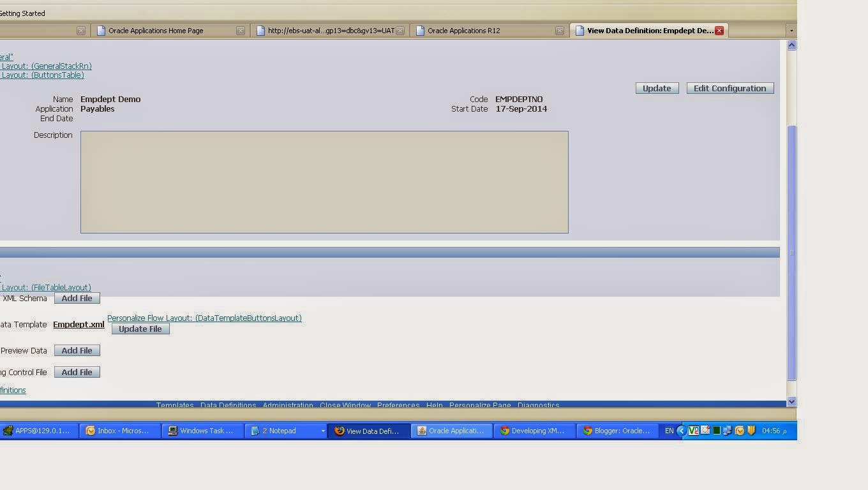Open the antivirus shield icon in system tray
Screen dimensions: 868x490
(x=750, y=431)
